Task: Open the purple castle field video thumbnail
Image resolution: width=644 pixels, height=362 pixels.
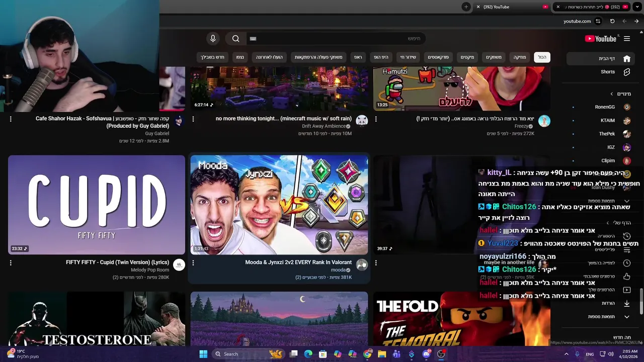Action: click(279, 319)
